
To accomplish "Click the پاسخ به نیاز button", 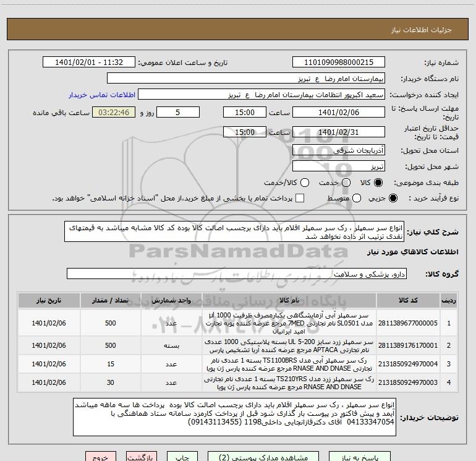I will coord(360,457).
